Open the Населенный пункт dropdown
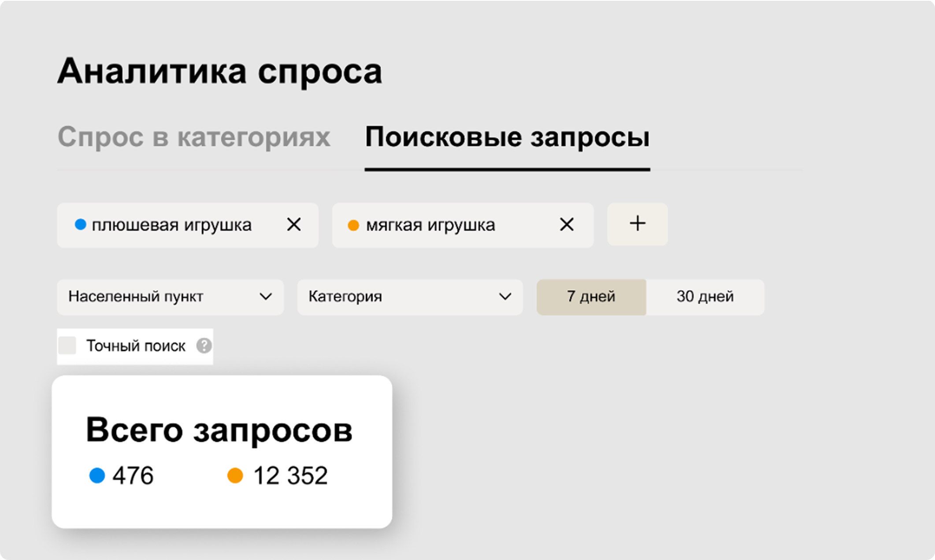 click(170, 297)
